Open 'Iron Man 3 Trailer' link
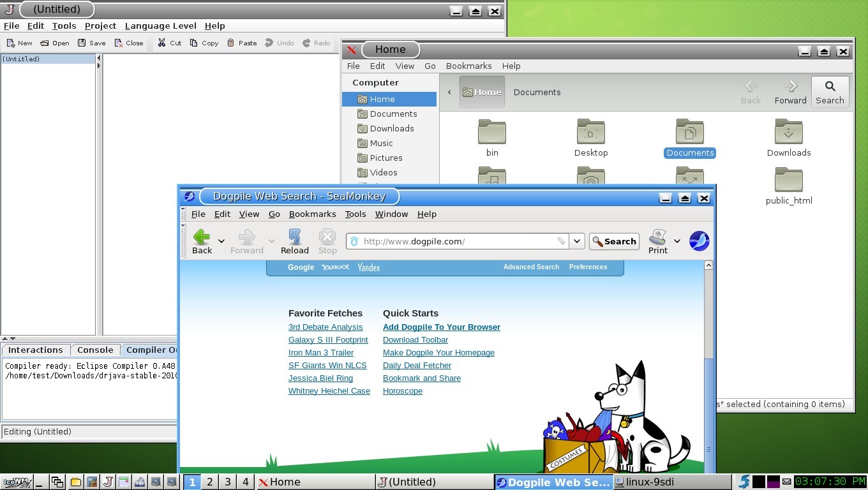868x490 pixels. click(321, 352)
